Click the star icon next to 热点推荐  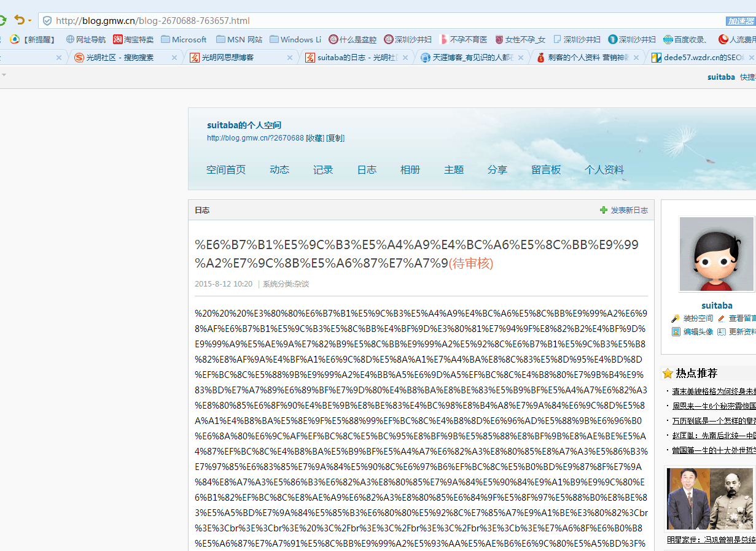pos(668,372)
